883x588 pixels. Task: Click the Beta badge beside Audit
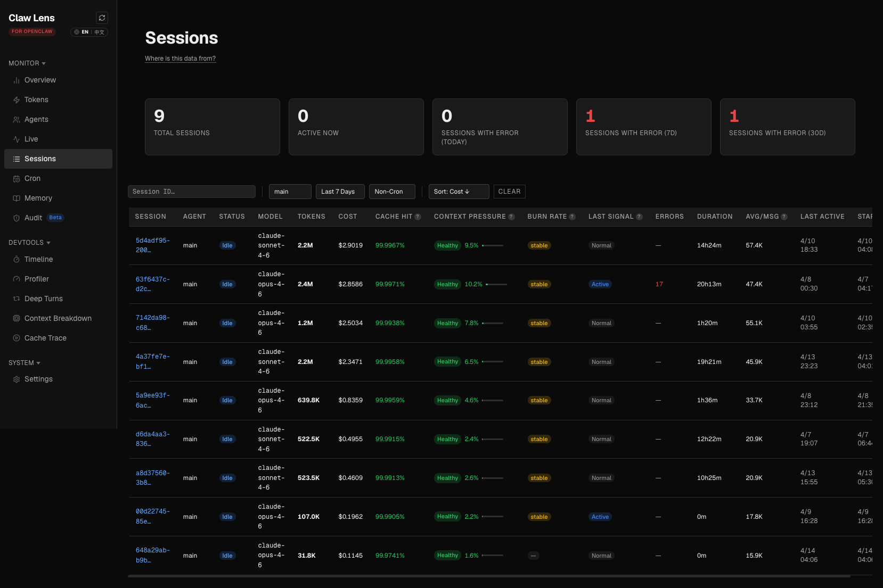coord(55,218)
